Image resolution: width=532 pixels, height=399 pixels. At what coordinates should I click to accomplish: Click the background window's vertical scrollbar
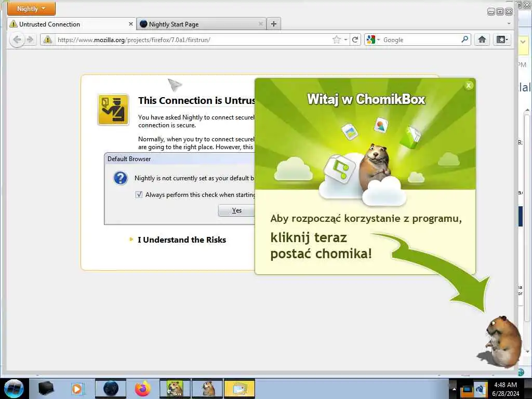[527, 217]
